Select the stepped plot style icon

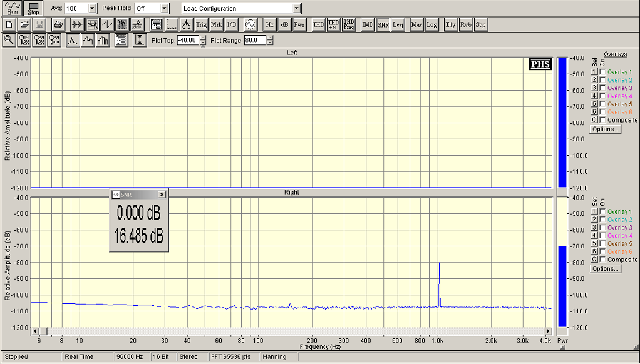[88, 40]
